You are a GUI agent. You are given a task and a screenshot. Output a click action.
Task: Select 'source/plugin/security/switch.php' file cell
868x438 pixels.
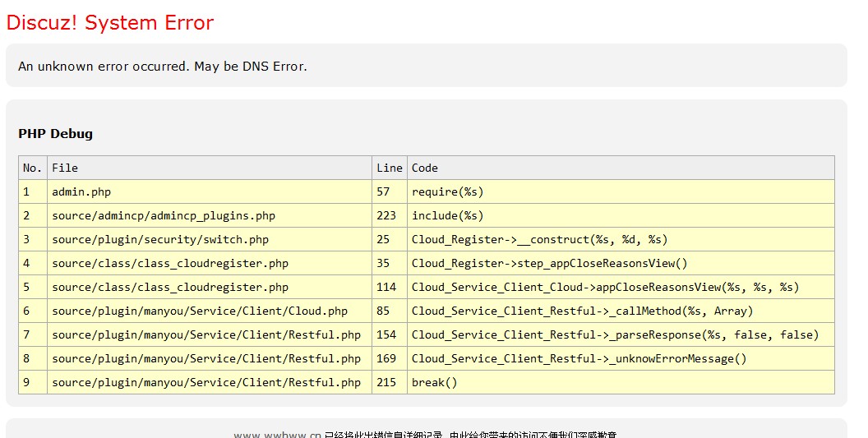pyautogui.click(x=210, y=239)
